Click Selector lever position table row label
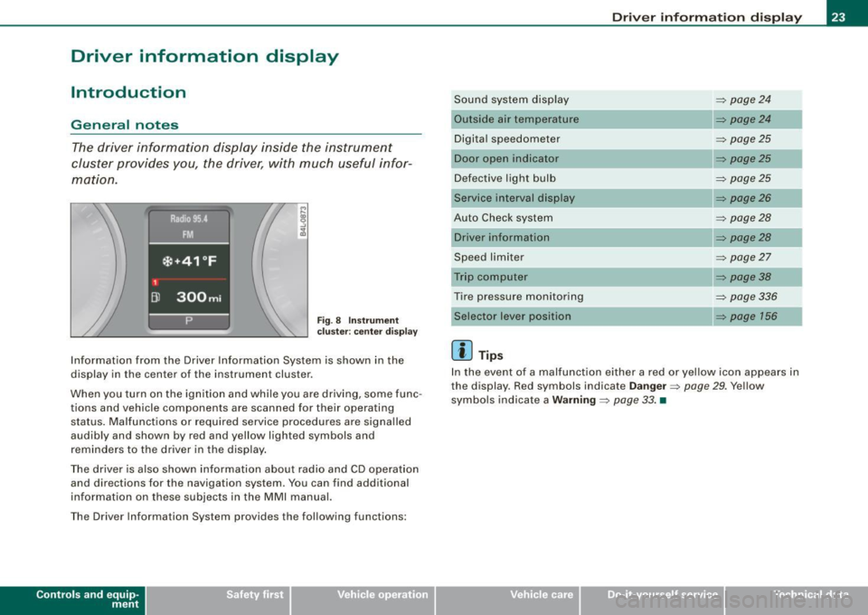 (512, 317)
